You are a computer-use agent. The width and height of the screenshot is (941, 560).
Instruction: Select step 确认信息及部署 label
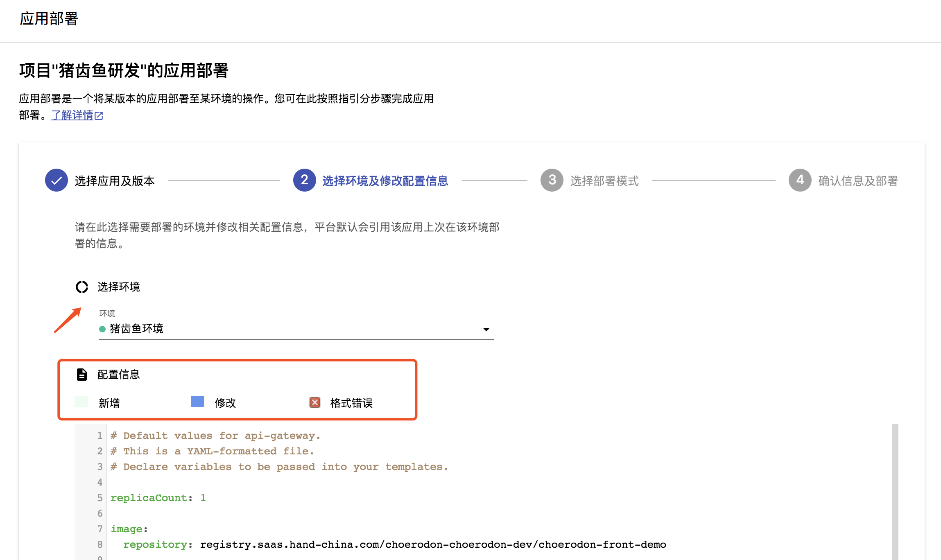858,181
